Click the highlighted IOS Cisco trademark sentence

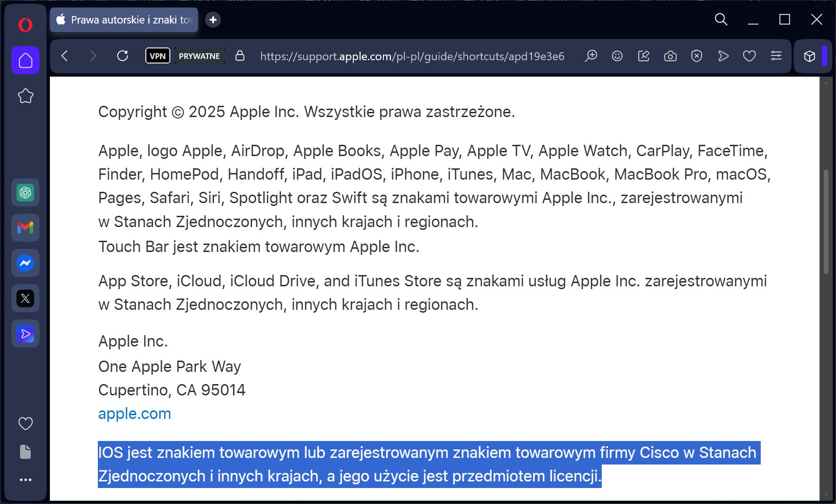click(429, 465)
